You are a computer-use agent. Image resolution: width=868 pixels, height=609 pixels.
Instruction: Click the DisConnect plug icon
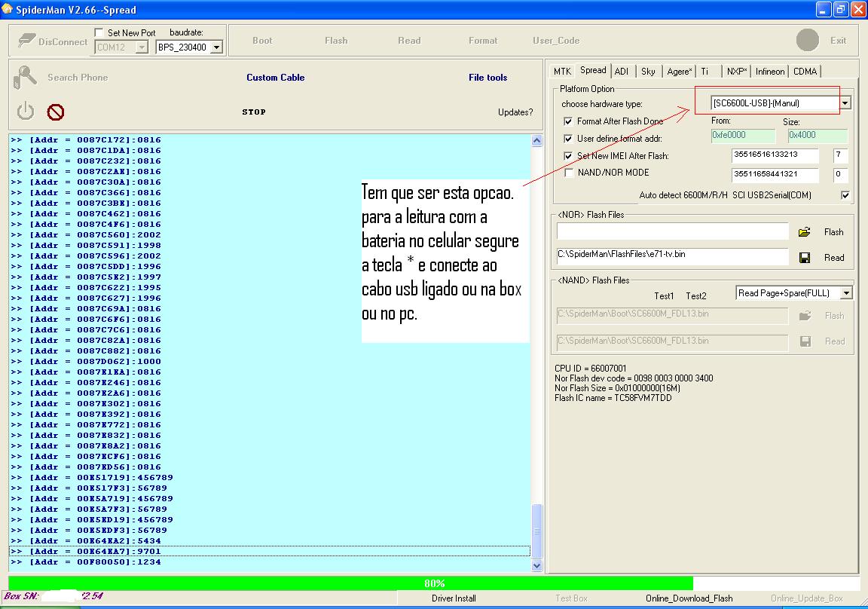[x=26, y=41]
